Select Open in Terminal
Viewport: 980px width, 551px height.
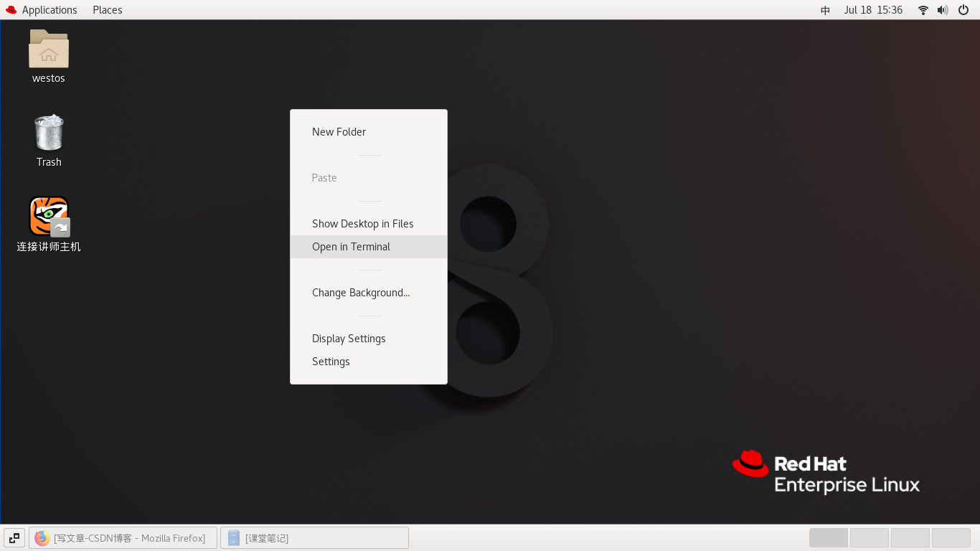(351, 246)
